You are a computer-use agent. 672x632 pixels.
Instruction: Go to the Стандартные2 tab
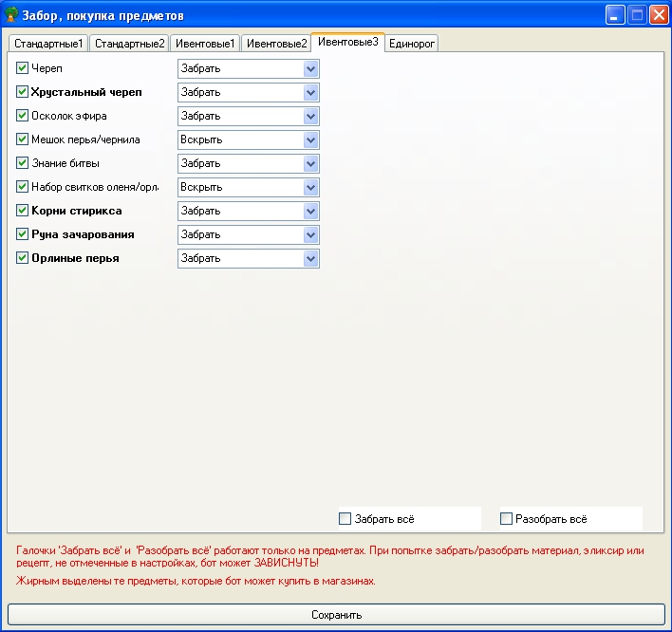pyautogui.click(x=130, y=44)
